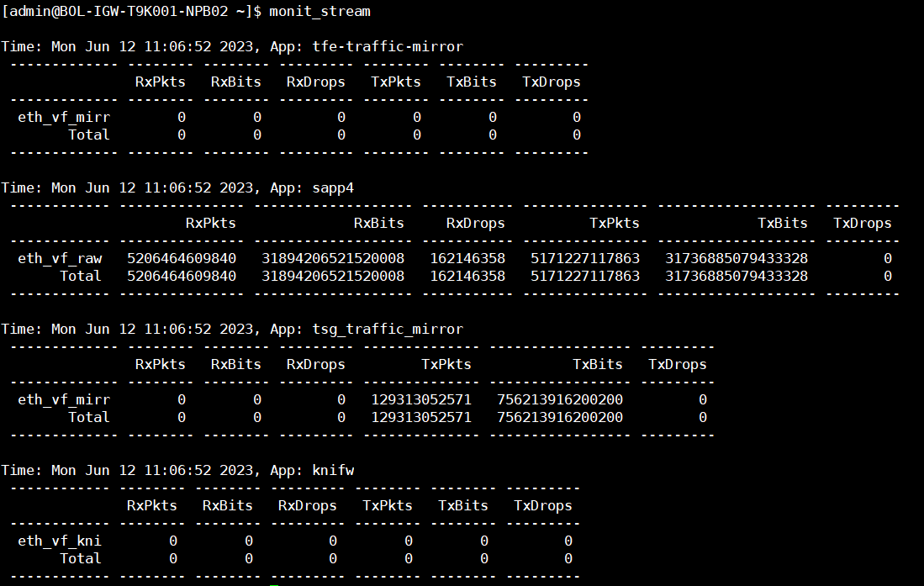Click the TxBits header in tsg_traffic_mirror table
The height and width of the screenshot is (586, 924).
coord(598,364)
